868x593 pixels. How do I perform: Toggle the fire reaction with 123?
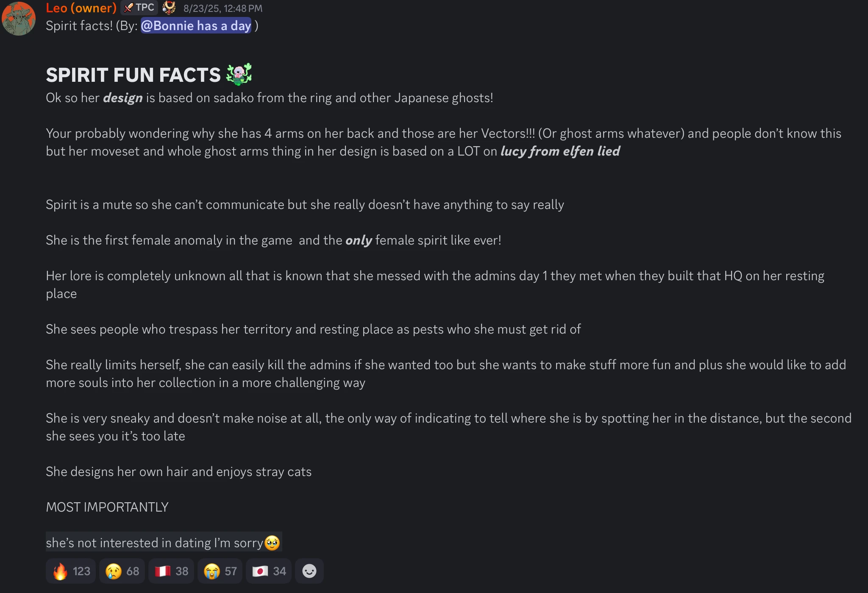coord(71,571)
